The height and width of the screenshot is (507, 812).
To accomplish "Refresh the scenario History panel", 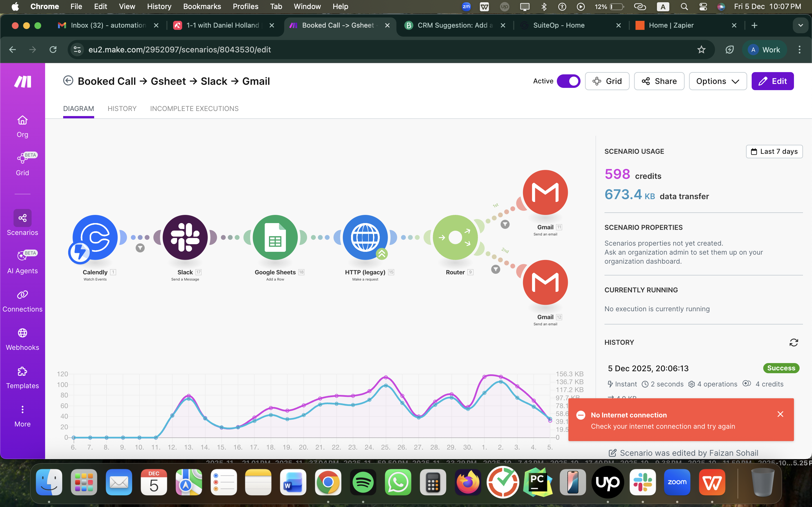I will (794, 342).
